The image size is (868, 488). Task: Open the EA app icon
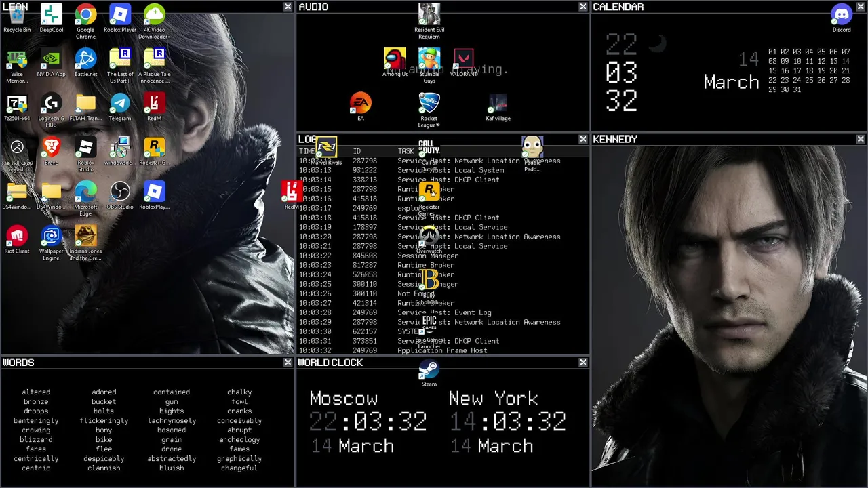(x=361, y=107)
